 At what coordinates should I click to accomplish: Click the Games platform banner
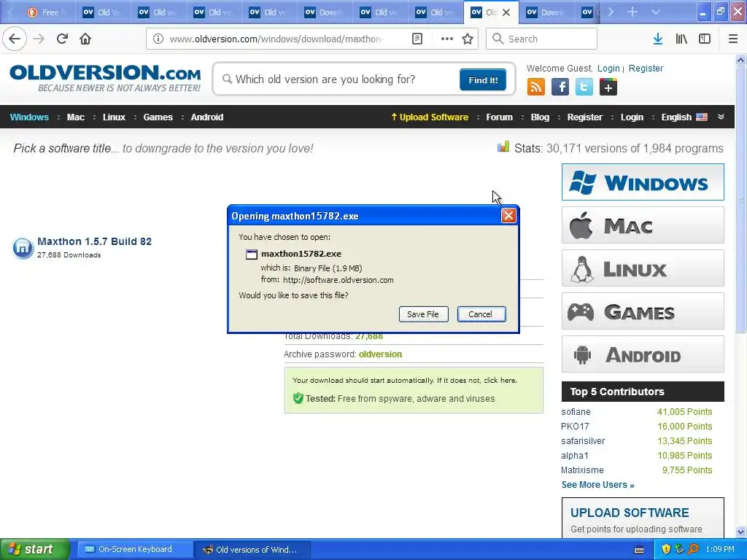[x=643, y=311]
